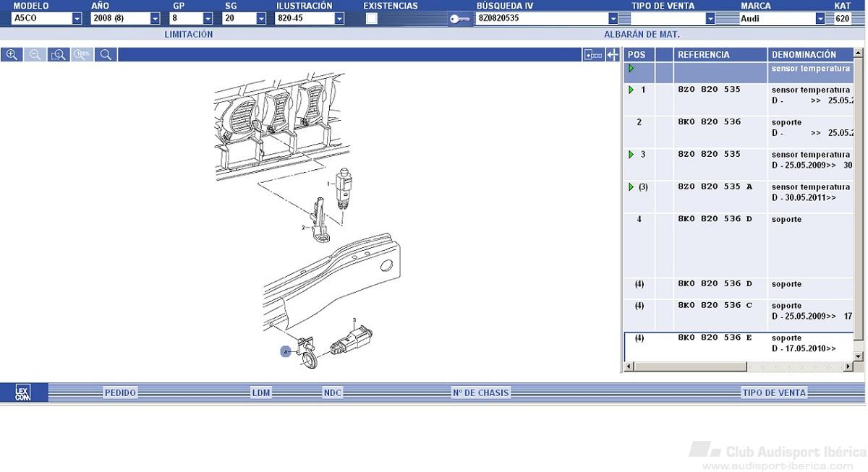
Task: Click green arrow in the highlighted top row
Action: point(631,69)
